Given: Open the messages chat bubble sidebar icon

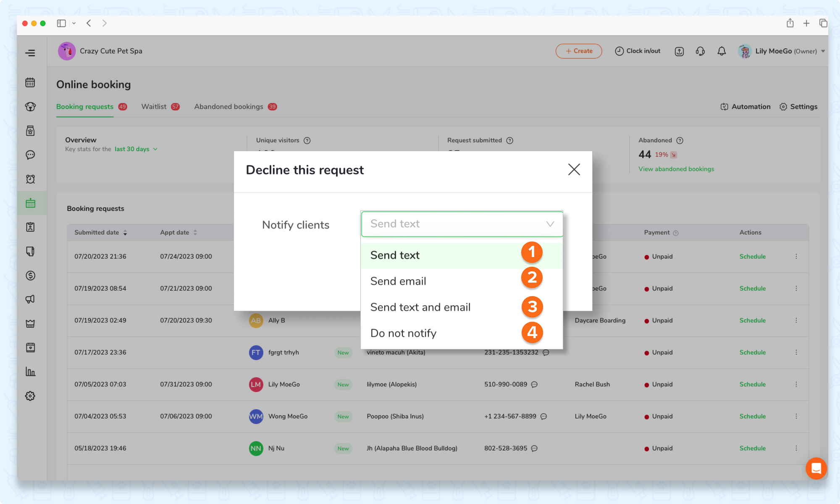Looking at the screenshot, I should (30, 155).
